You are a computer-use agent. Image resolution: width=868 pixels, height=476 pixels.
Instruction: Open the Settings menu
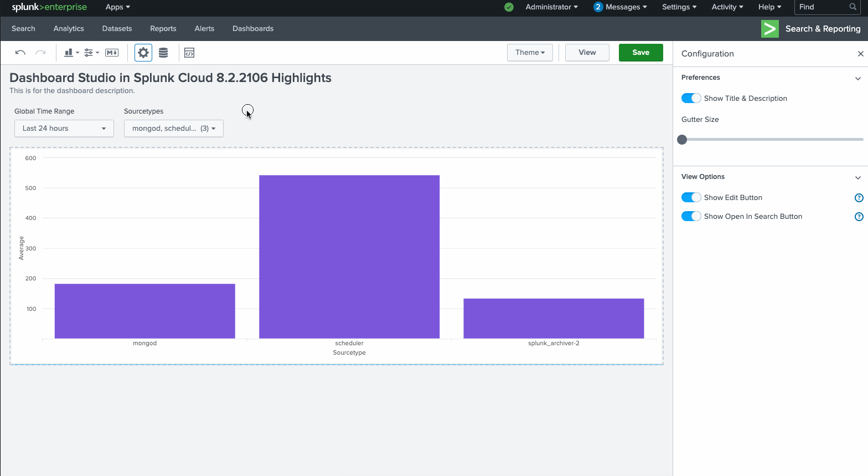click(x=679, y=7)
